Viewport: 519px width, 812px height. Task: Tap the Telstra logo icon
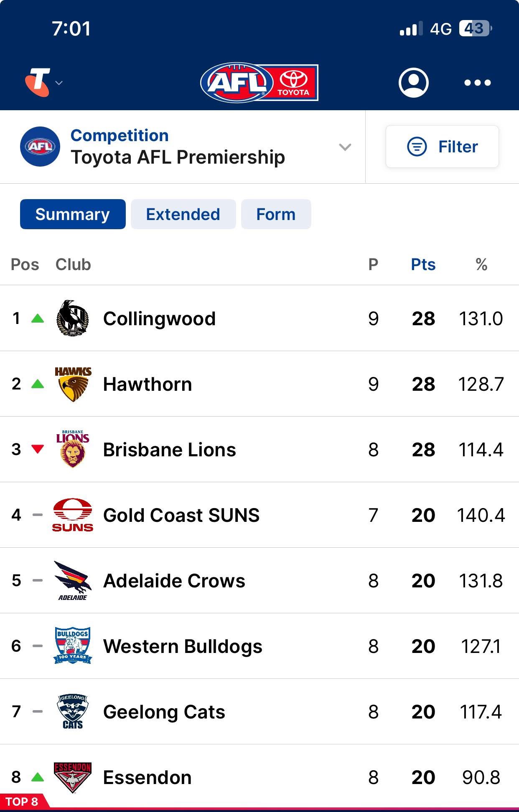[x=38, y=82]
